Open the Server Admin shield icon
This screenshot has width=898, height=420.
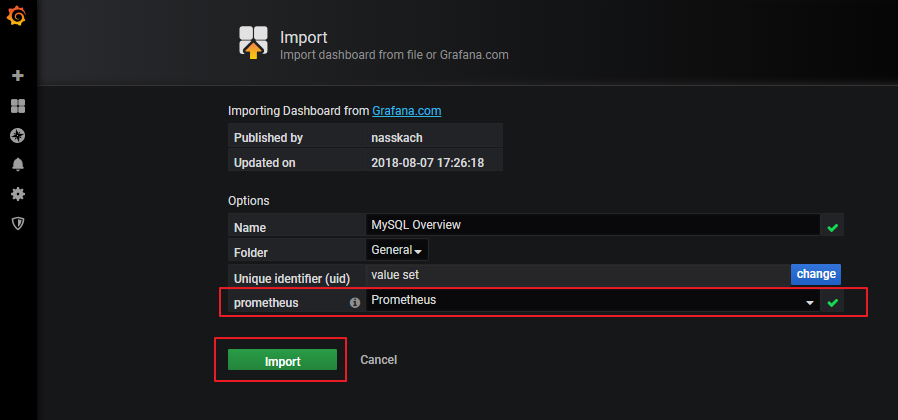[18, 223]
